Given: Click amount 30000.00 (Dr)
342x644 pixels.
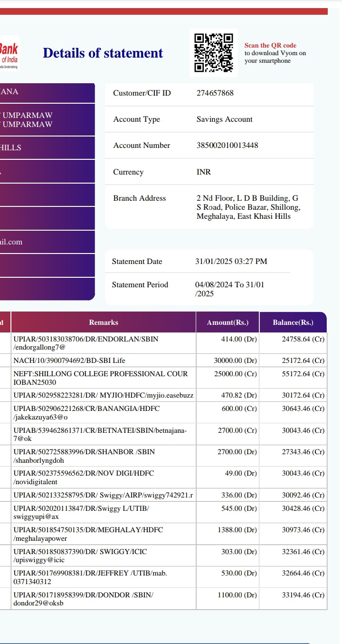Looking at the screenshot, I should pos(236,361).
